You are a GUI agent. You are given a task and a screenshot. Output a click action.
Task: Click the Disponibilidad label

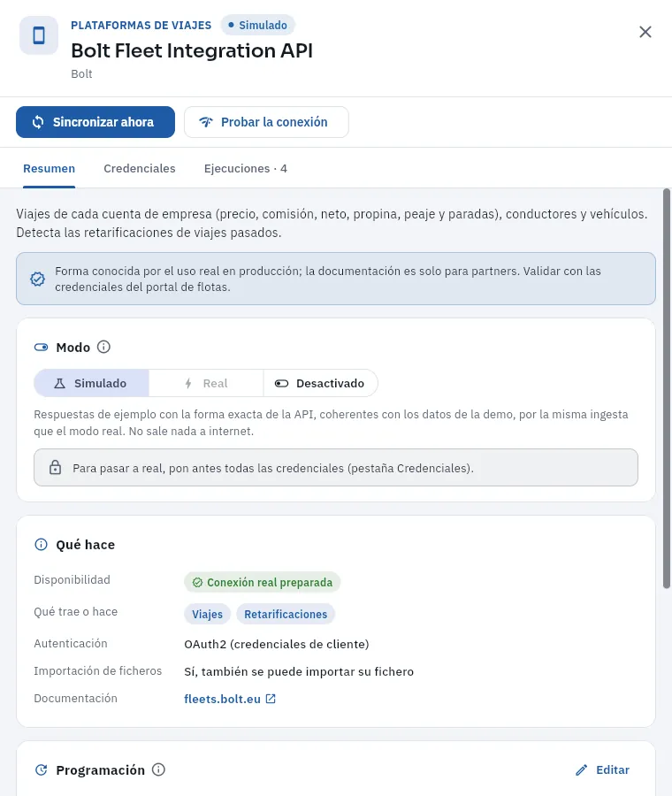coord(73,579)
